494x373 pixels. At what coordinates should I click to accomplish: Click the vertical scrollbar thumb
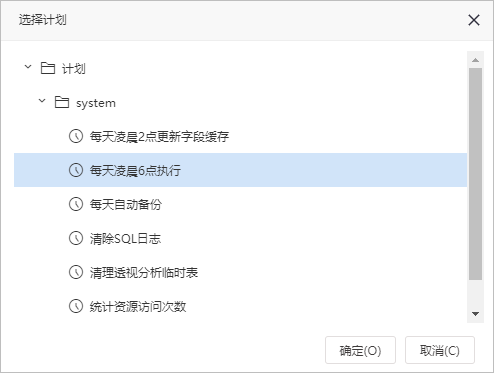point(475,174)
